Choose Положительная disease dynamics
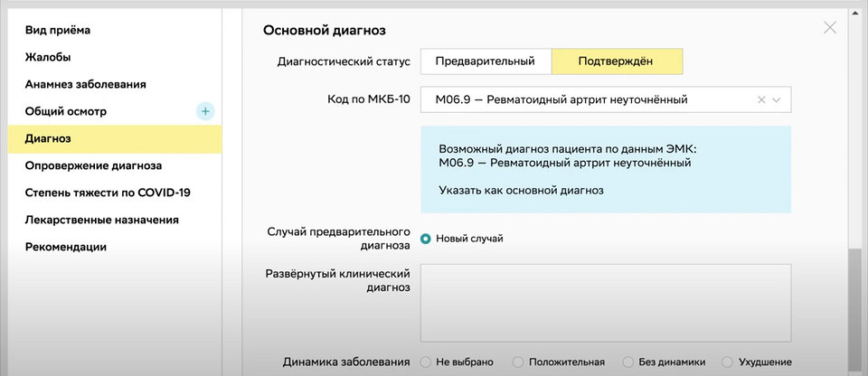The height and width of the screenshot is (376, 868). 517,362
